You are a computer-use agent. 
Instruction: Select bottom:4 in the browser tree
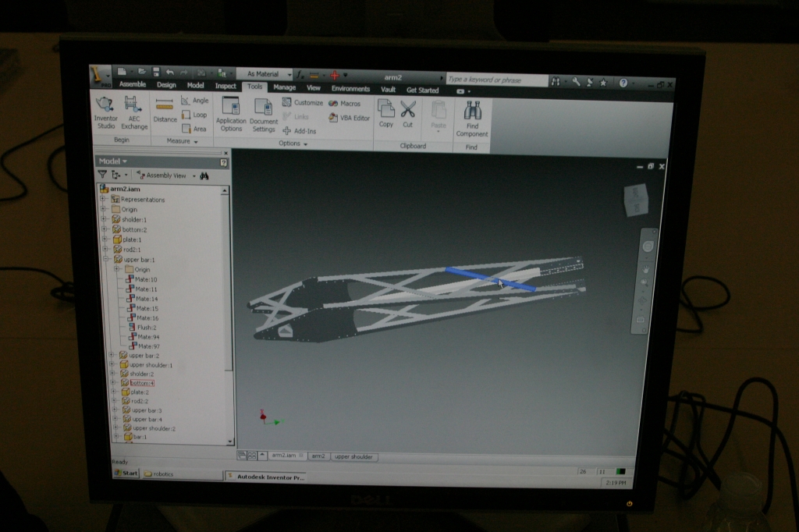[142, 383]
